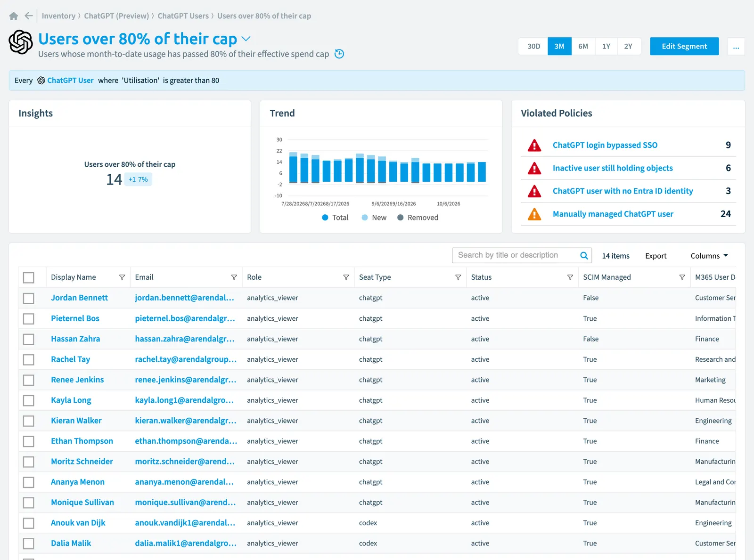Viewport: 754px width, 560px height.
Task: Click warning icon for ChatGPT login bypassed SSO
Action: 534,145
